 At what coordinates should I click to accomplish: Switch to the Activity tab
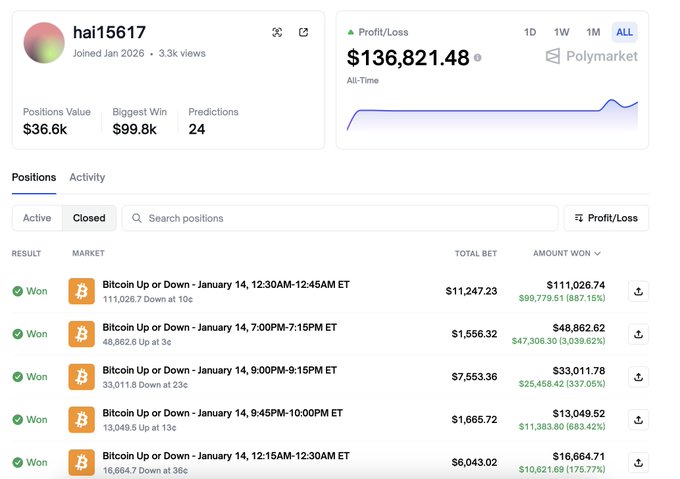coord(87,177)
